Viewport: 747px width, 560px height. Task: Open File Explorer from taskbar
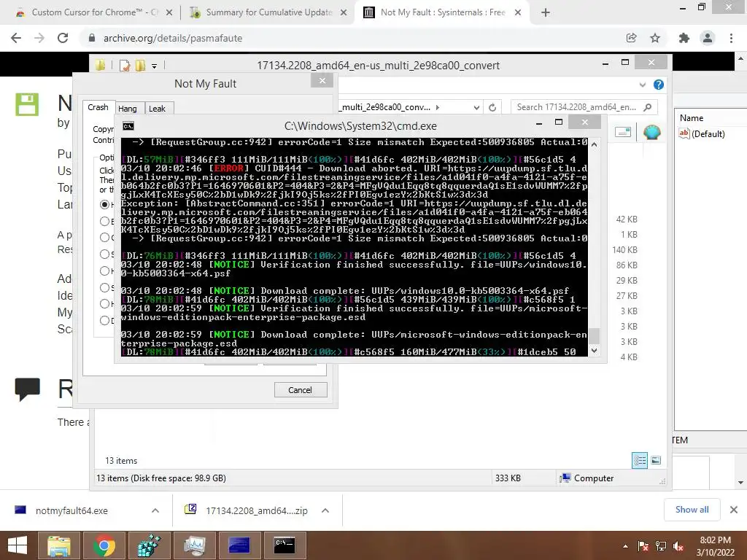[58, 545]
